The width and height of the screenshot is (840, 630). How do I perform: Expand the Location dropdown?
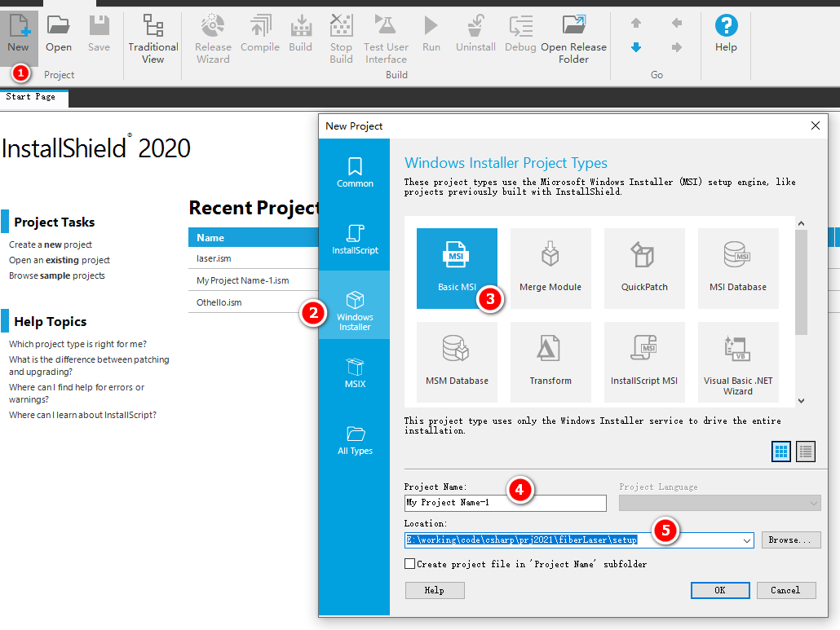[x=746, y=540]
